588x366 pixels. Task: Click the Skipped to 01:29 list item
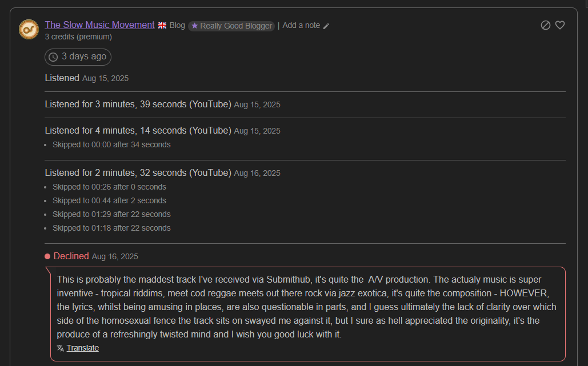click(x=111, y=214)
